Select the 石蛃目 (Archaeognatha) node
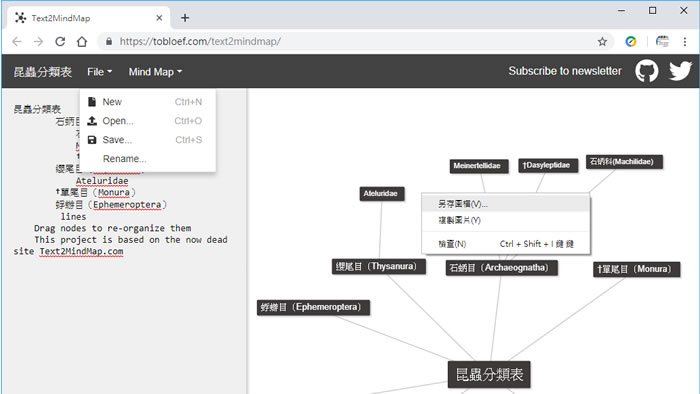Image resolution: width=700 pixels, height=394 pixels. coord(501,268)
